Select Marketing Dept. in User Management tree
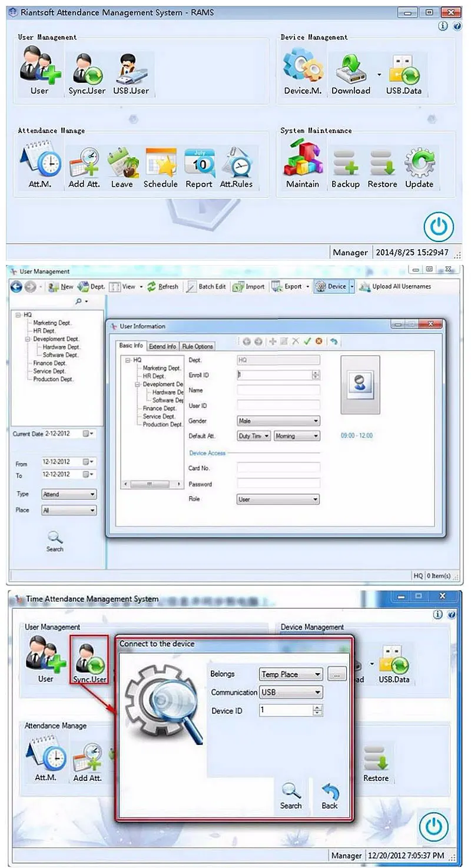 [52, 323]
